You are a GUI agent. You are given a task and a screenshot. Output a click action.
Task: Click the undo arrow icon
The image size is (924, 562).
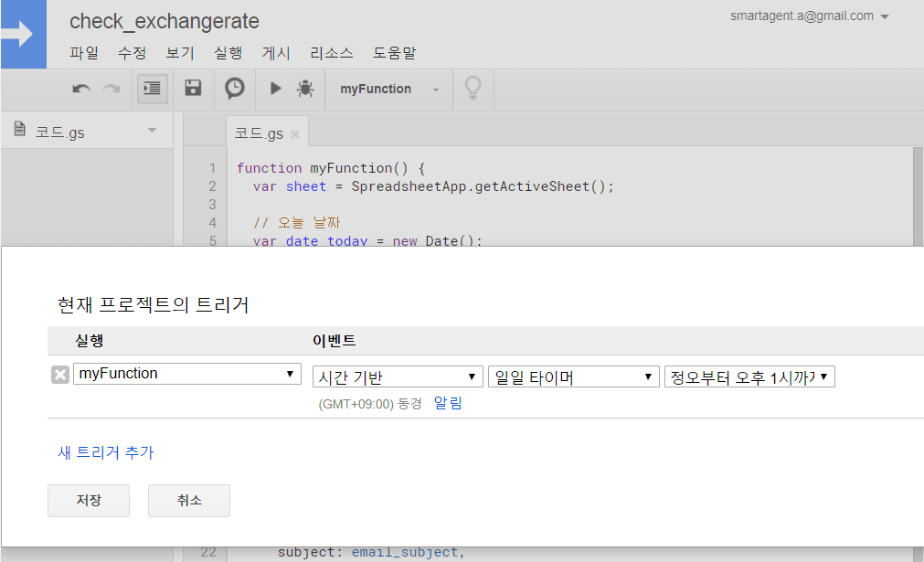point(81,89)
